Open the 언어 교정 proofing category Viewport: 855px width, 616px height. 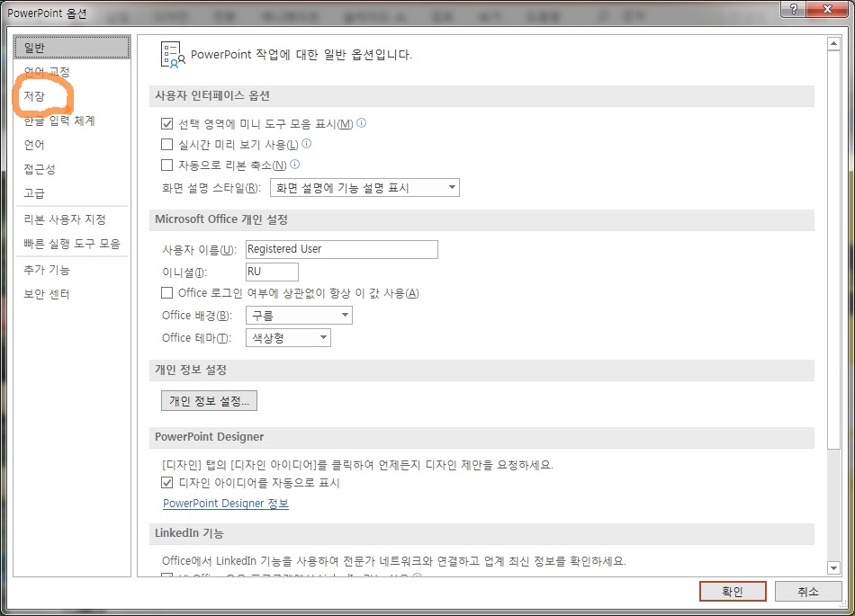click(x=72, y=71)
